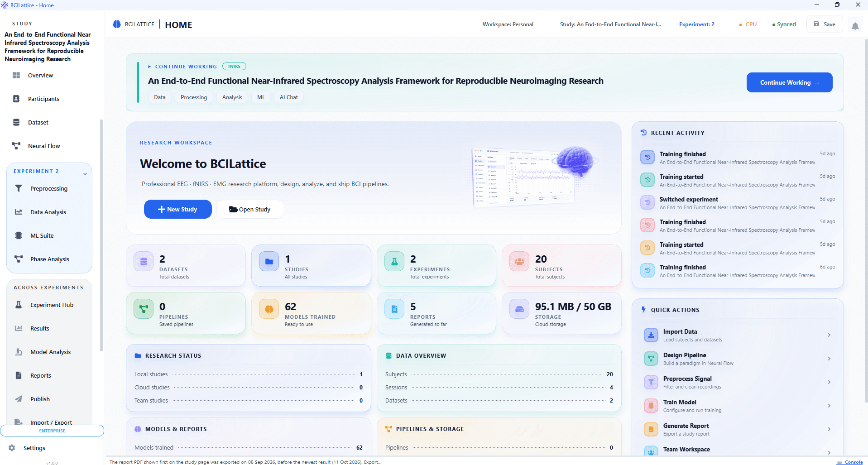868x465 pixels.
Task: Click the Publish paper-plane icon
Action: [19, 399]
